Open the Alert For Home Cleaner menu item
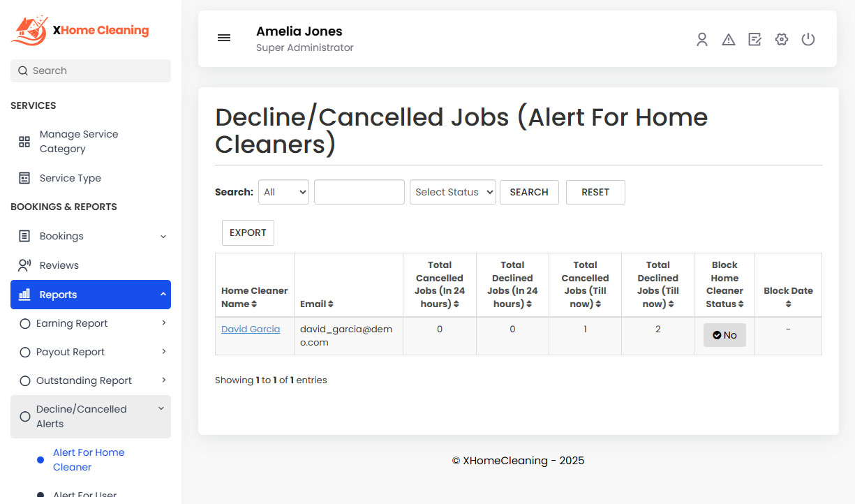This screenshot has height=504, width=855. coord(89,459)
